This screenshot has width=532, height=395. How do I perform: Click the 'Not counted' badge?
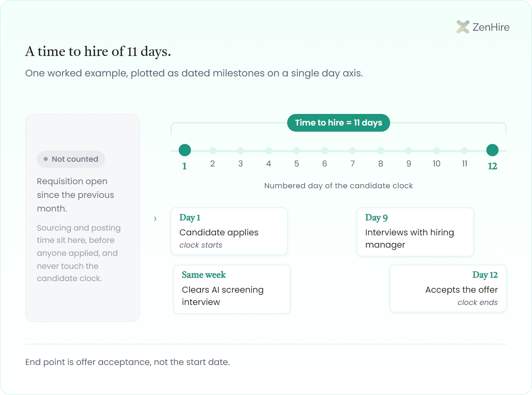(x=71, y=159)
